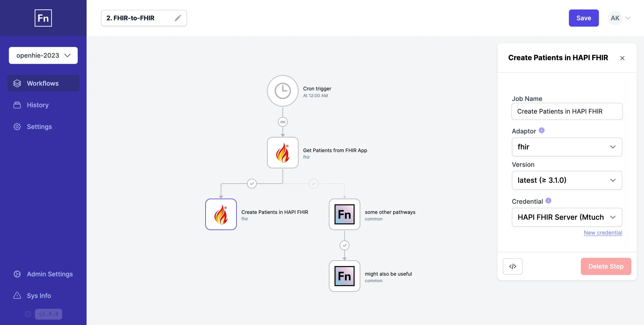The height and width of the screenshot is (325, 644).
Task: Expand the user menu chevron next to AK
Action: [x=628, y=18]
